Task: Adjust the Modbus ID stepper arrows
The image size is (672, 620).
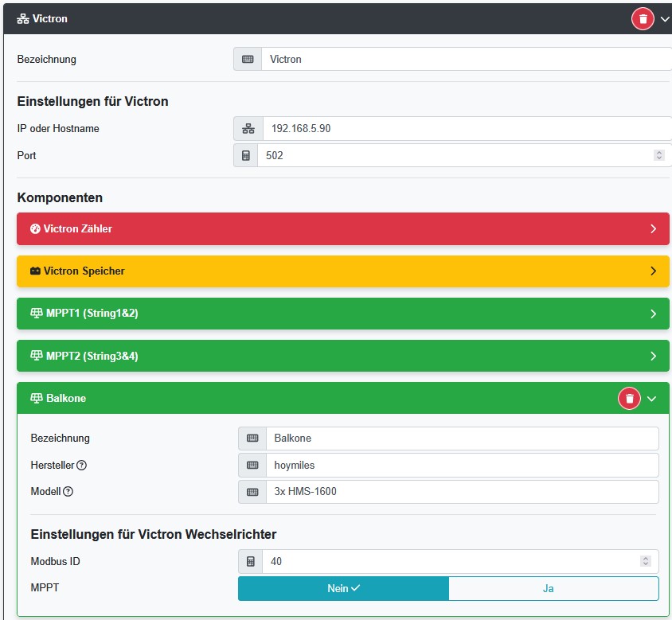Action: (645, 562)
